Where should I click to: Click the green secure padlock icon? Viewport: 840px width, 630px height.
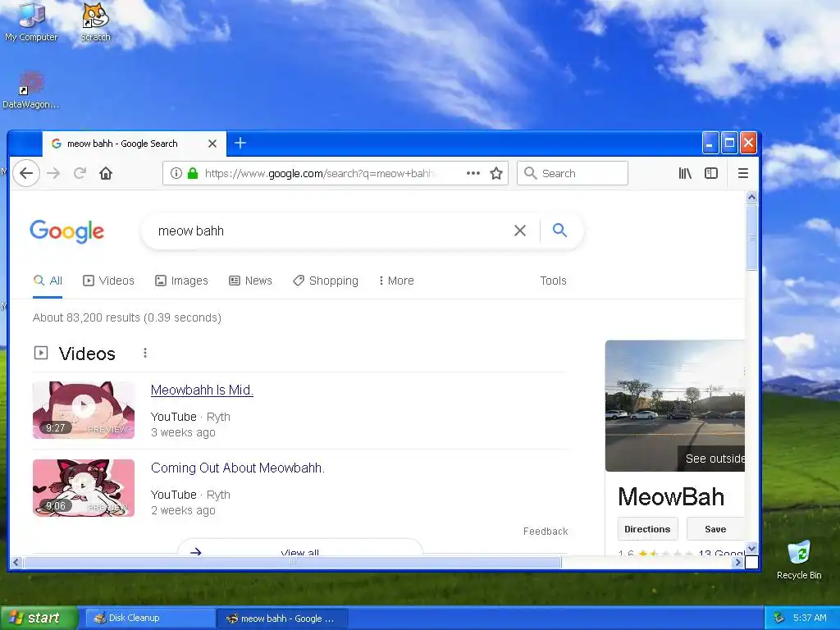pos(193,173)
